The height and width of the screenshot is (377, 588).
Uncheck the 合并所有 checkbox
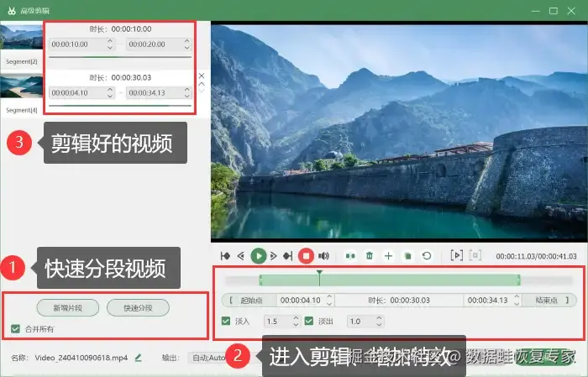tap(15, 329)
